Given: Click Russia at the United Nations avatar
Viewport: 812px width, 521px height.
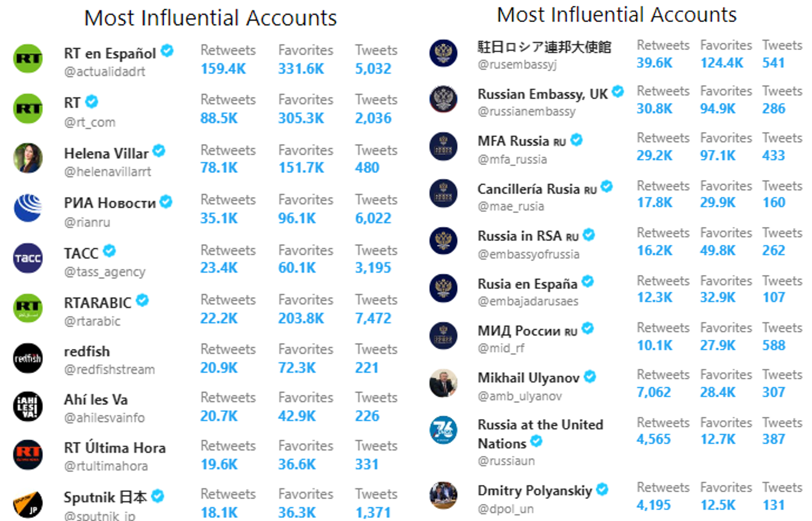Looking at the screenshot, I should [443, 430].
